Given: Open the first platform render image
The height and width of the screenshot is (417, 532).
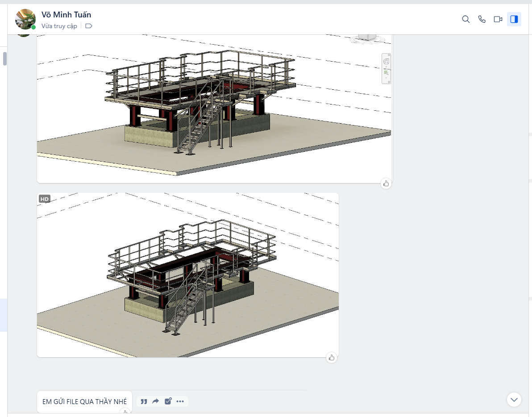Looking at the screenshot, I should coord(214,107).
